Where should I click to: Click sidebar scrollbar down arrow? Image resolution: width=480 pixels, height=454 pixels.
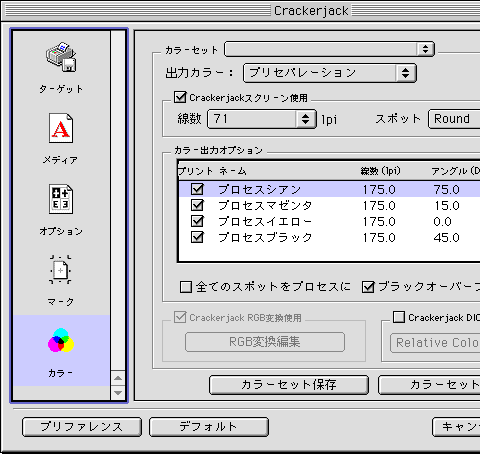pos(118,393)
